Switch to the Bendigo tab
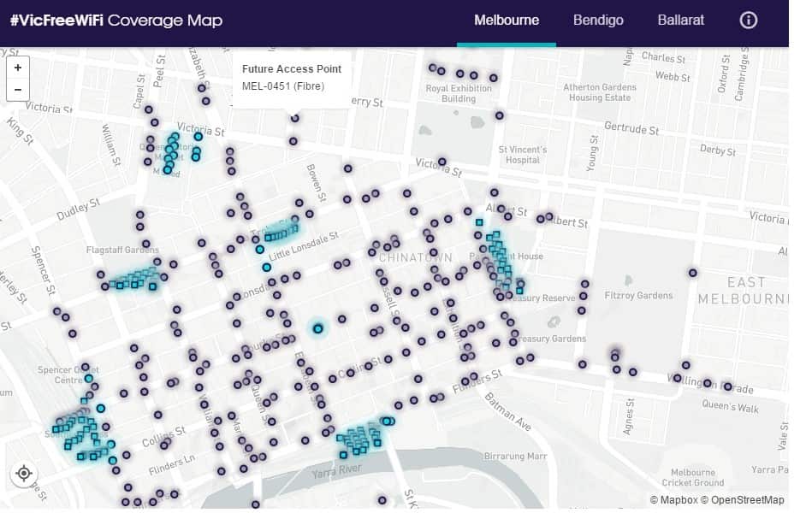 [598, 20]
